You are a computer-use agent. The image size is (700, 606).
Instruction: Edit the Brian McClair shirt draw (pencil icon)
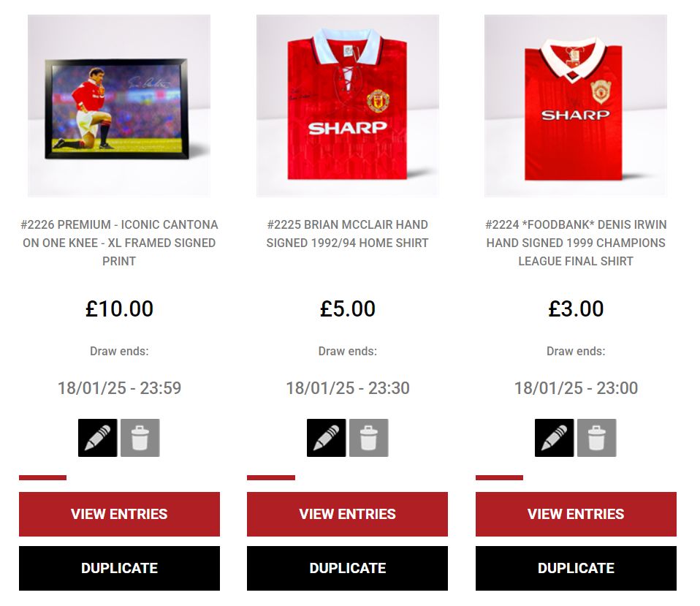(327, 438)
